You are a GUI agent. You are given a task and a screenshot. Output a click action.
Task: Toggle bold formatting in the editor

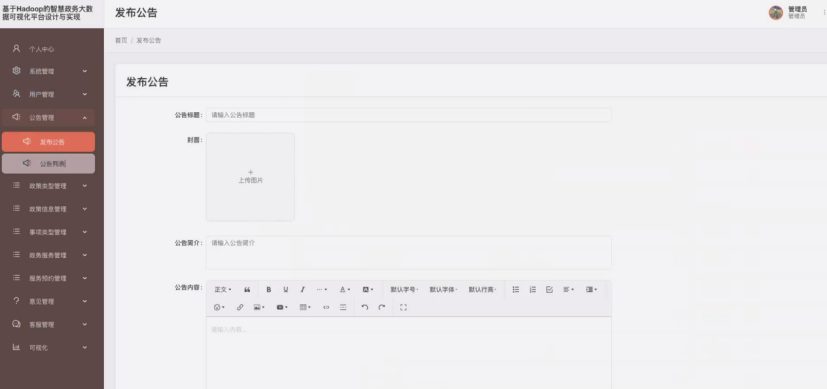268,289
